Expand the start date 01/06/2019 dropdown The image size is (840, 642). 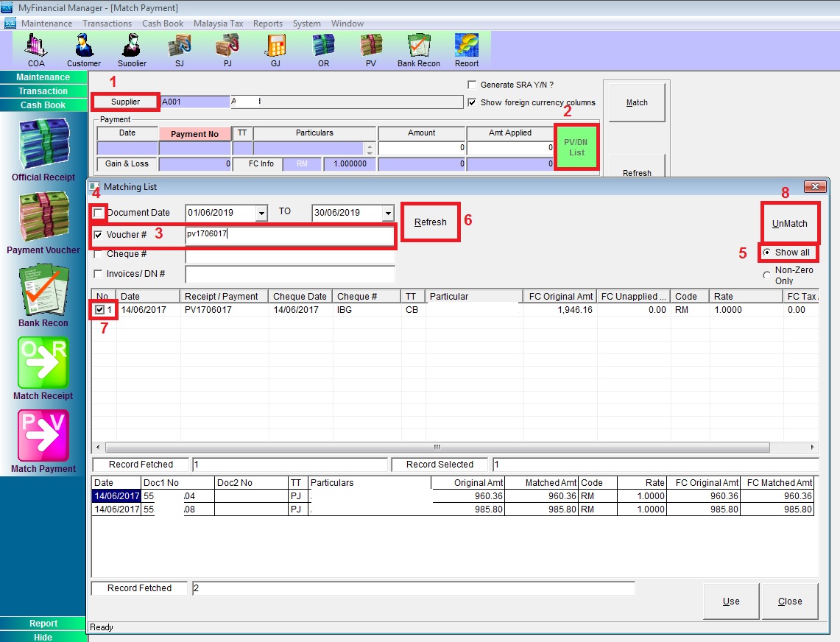(x=261, y=214)
